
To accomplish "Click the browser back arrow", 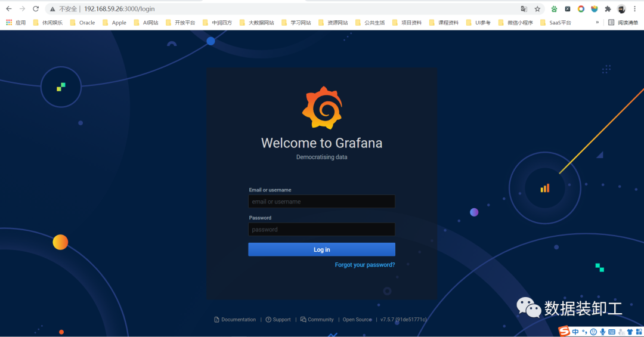I will coord(8,8).
